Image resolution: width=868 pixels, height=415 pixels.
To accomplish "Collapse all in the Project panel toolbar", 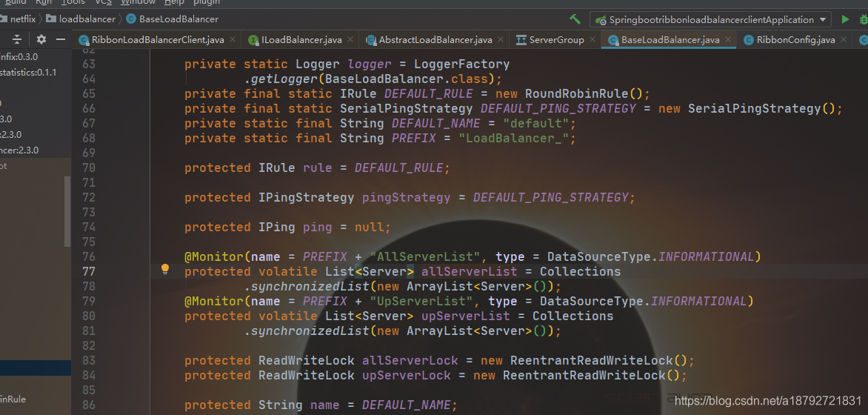I will point(18,39).
